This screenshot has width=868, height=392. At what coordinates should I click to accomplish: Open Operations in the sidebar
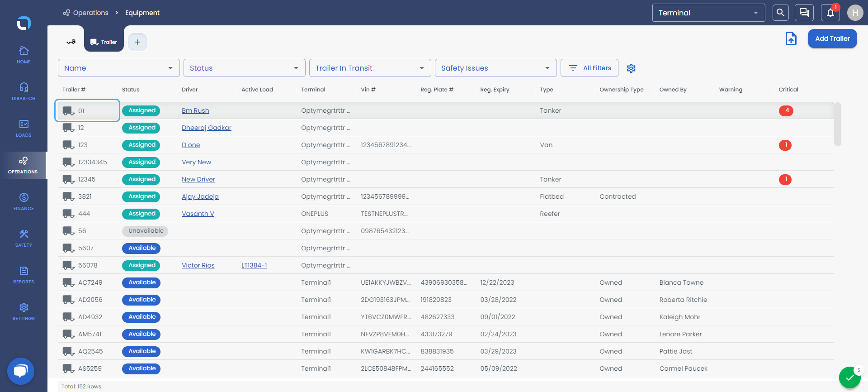tap(23, 165)
